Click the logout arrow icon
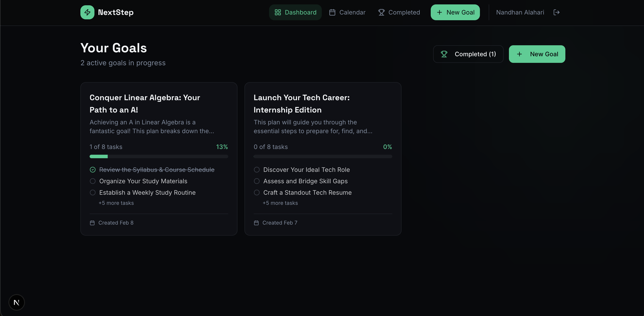This screenshot has width=644, height=316. tap(556, 12)
